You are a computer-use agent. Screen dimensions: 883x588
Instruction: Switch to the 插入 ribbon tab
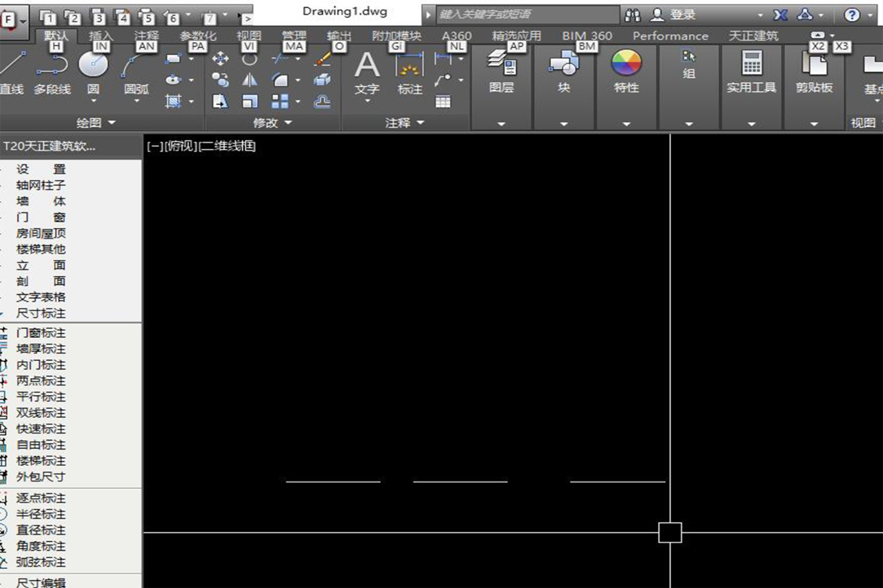click(100, 36)
